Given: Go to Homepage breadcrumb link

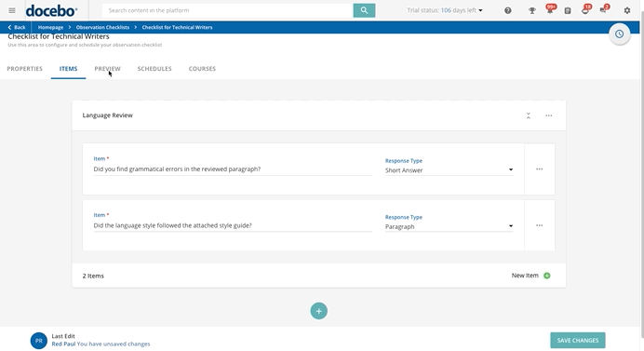Looking at the screenshot, I should [50, 27].
